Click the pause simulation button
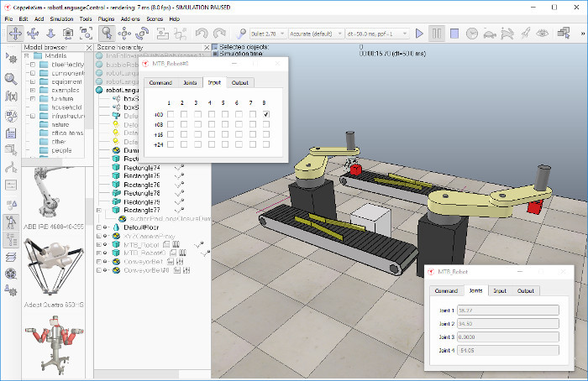588x381 pixels. point(437,34)
